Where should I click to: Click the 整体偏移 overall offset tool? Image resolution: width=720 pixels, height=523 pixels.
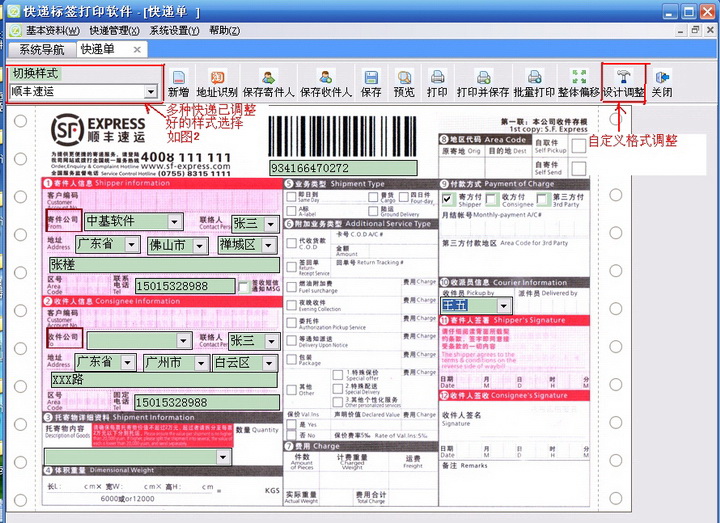pyautogui.click(x=579, y=84)
